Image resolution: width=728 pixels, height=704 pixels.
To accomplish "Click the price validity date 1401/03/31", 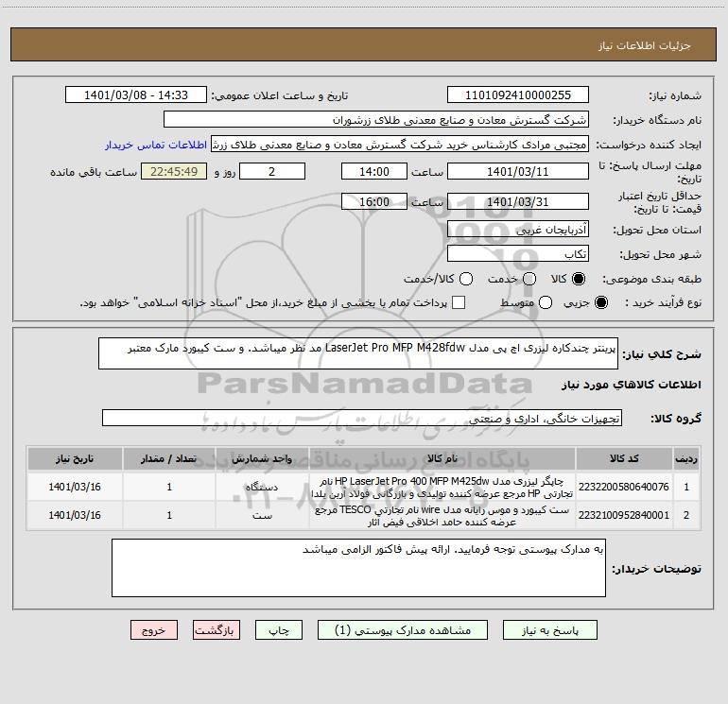I will (x=518, y=201).
